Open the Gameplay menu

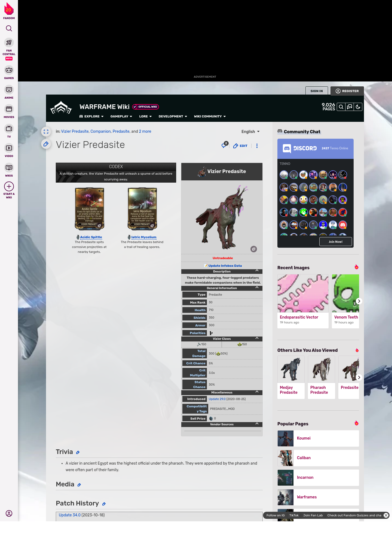(121, 116)
